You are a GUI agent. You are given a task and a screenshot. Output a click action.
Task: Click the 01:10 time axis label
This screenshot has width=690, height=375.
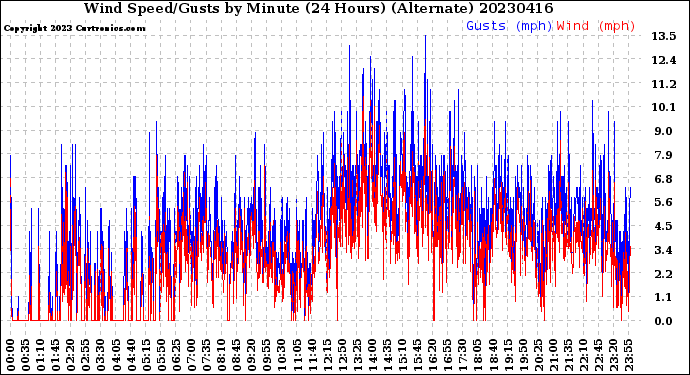coord(41,355)
